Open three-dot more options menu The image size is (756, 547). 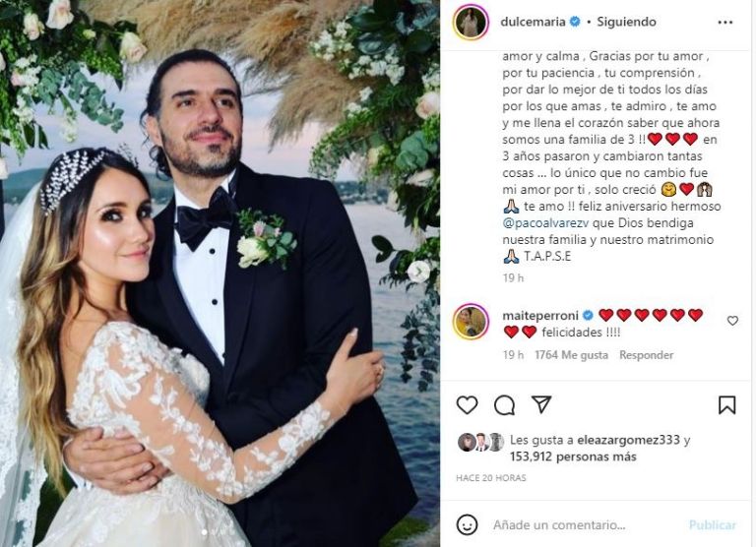[725, 23]
